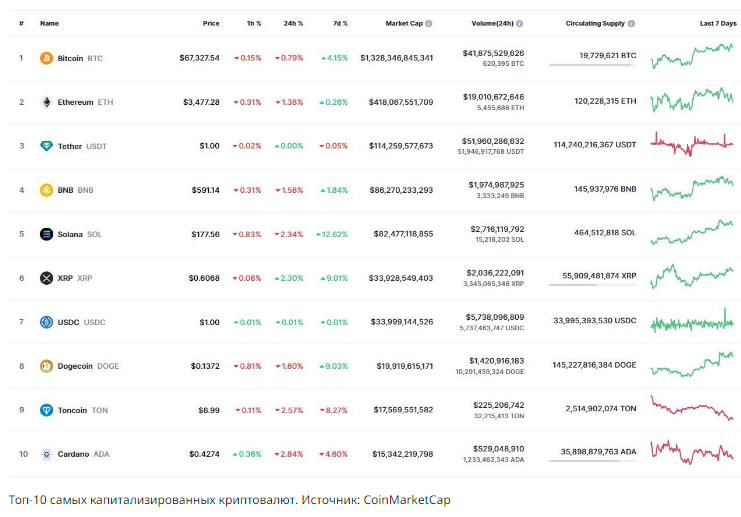The image size is (741, 517).
Task: Click the Toncoin price $6.99
Action: [x=209, y=410]
